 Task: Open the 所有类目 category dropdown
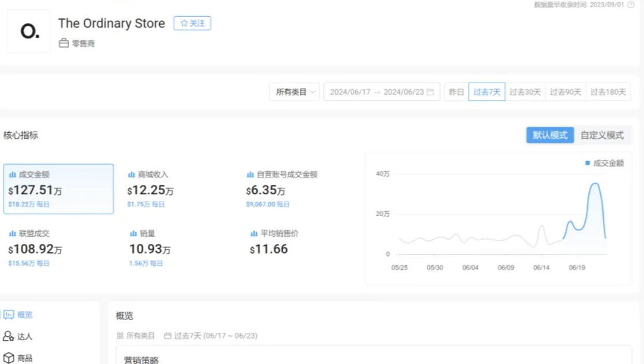click(294, 92)
